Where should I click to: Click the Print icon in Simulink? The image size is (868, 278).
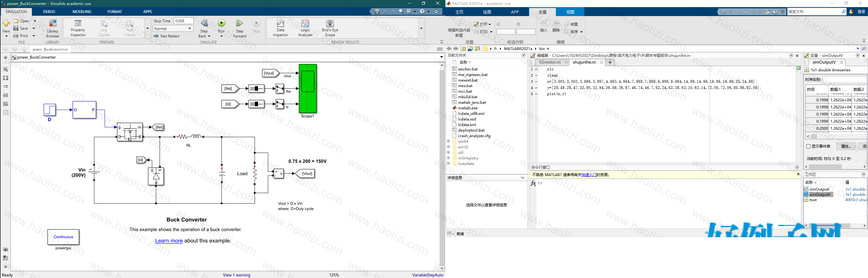pyautogui.click(x=15, y=36)
